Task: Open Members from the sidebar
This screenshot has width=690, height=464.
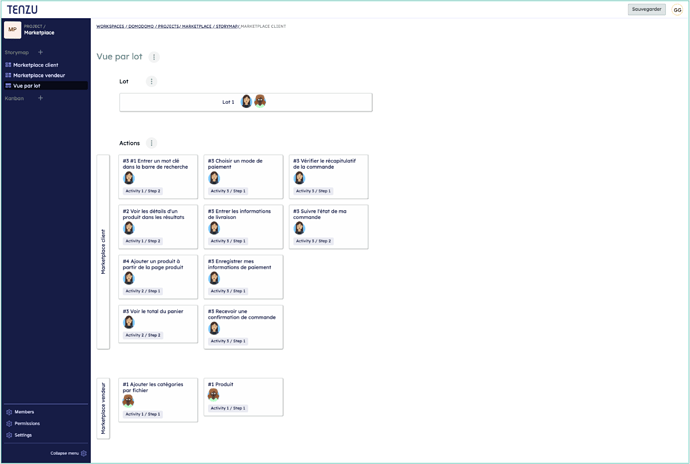Action: [23, 412]
